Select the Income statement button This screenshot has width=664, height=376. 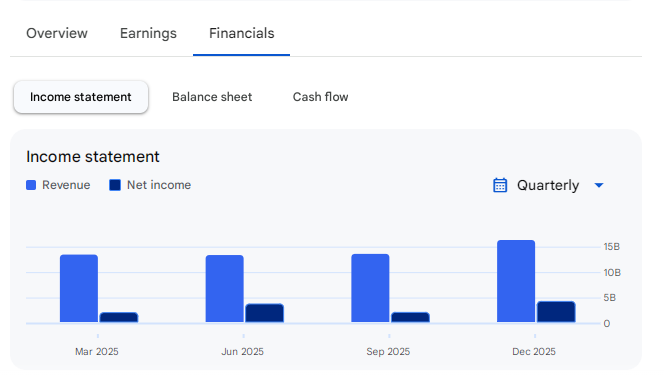[81, 97]
